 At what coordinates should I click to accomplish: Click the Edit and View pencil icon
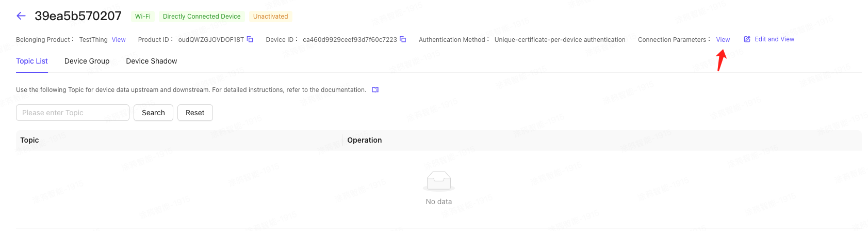[x=747, y=39]
